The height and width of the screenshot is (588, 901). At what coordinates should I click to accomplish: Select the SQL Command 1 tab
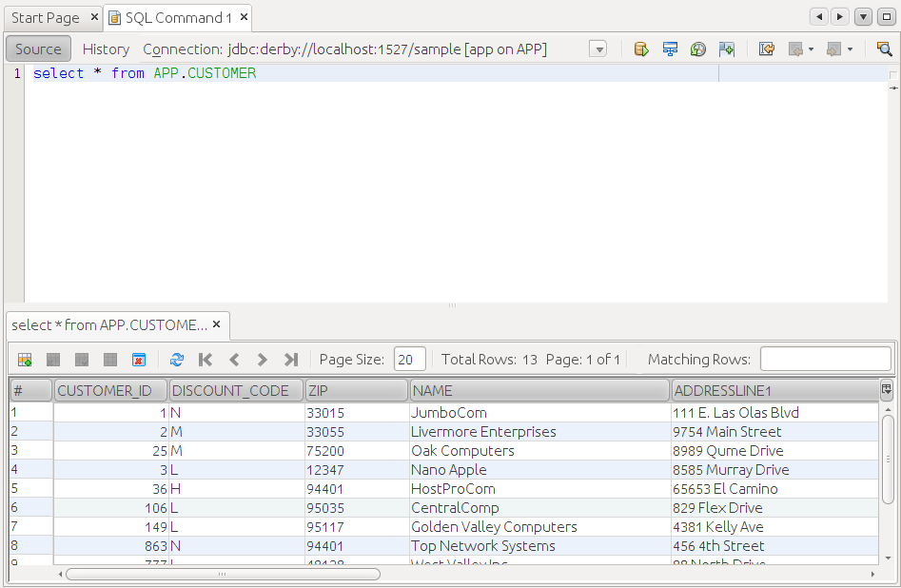click(178, 18)
